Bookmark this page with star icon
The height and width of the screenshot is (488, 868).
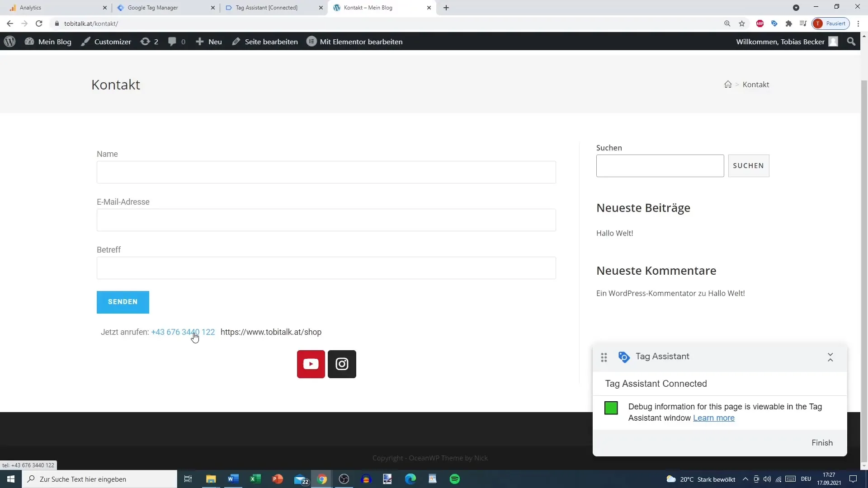(x=742, y=23)
